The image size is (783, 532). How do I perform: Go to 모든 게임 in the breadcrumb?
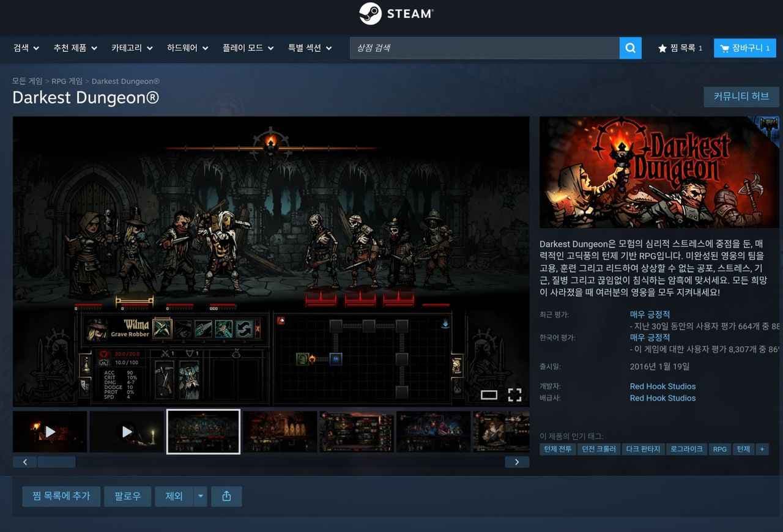tap(28, 81)
